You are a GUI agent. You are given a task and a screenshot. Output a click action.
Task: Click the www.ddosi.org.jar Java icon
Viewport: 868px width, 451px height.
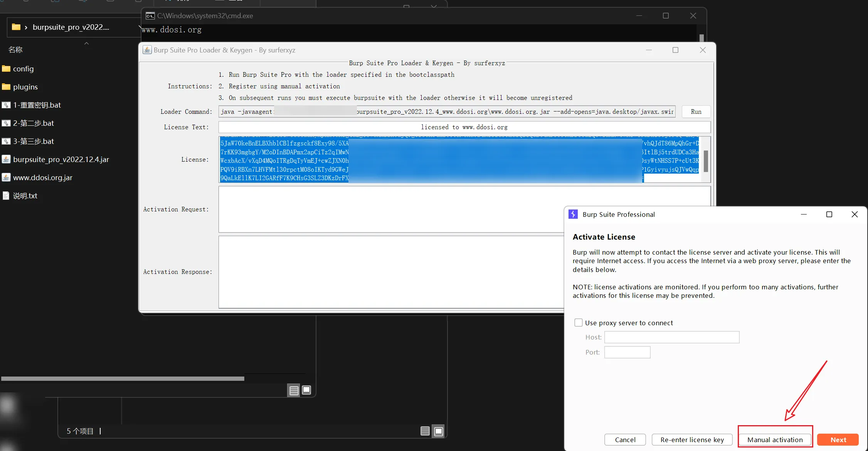6,177
